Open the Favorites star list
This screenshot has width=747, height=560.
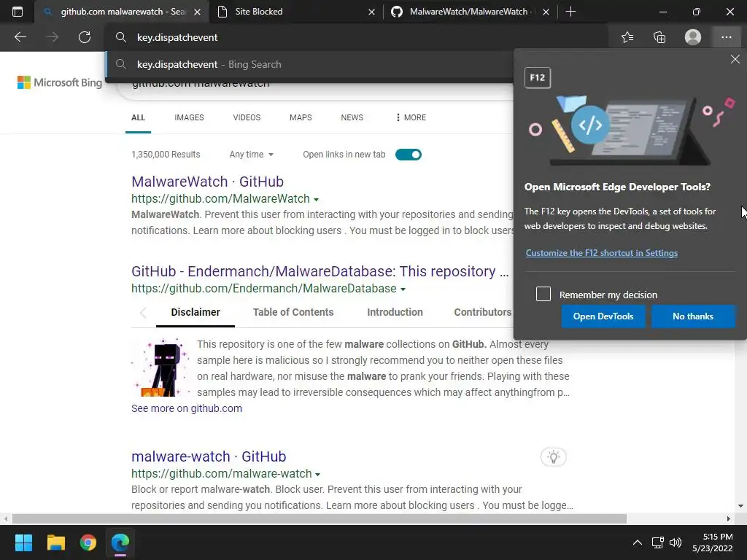point(627,37)
